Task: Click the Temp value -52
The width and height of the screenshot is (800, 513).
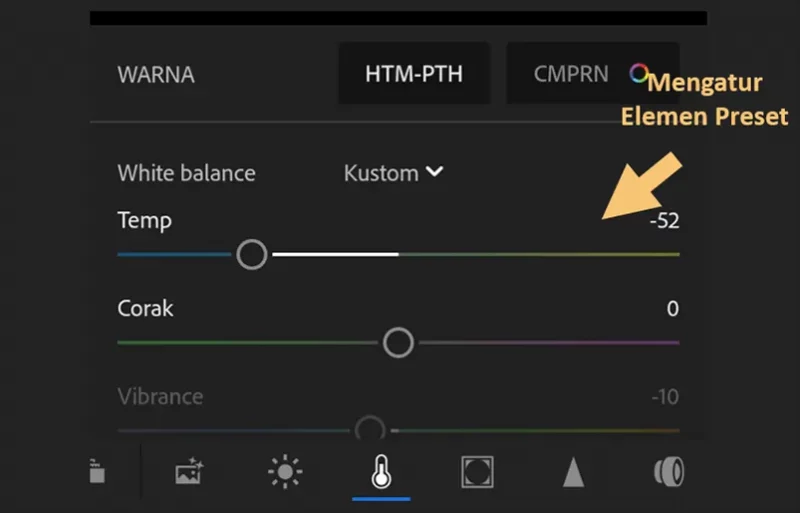Action: pyautogui.click(x=664, y=221)
